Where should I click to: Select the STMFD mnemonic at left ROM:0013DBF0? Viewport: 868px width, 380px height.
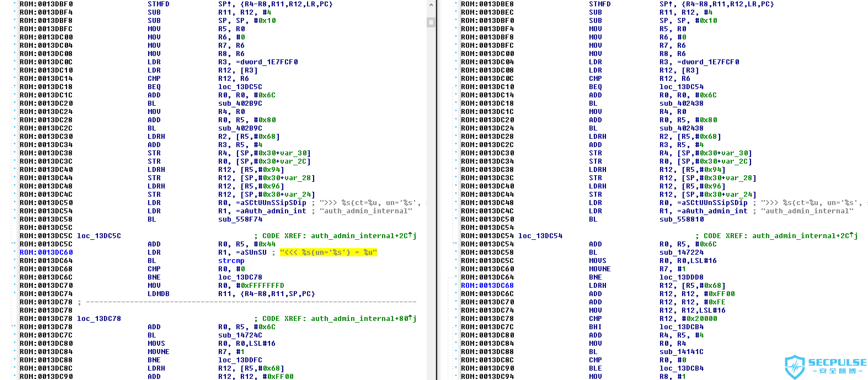(158, 4)
